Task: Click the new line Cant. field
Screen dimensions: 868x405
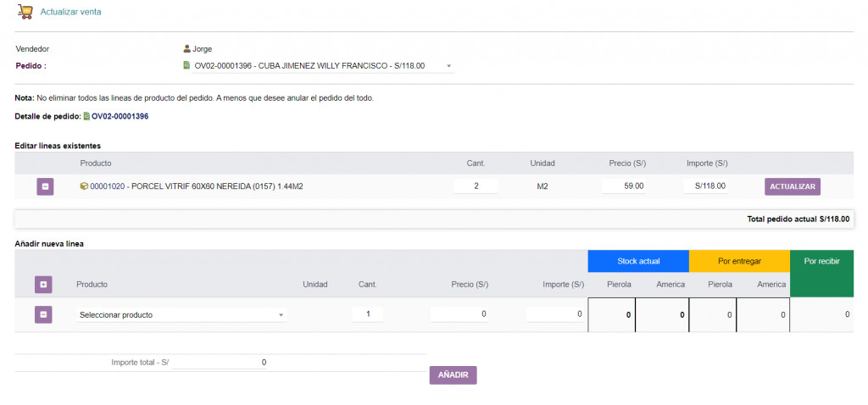Action: coord(368,314)
